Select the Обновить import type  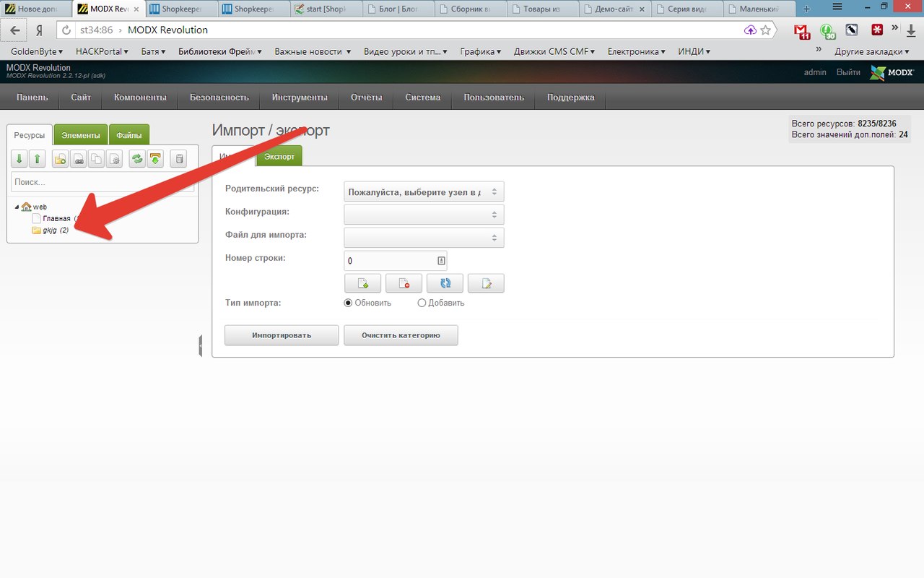point(349,303)
